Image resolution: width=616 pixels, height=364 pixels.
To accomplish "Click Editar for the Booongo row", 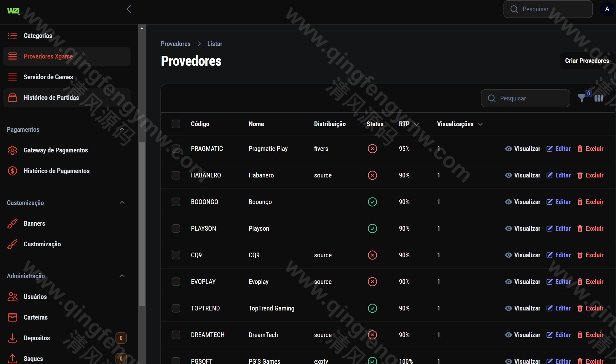I will click(x=559, y=202).
